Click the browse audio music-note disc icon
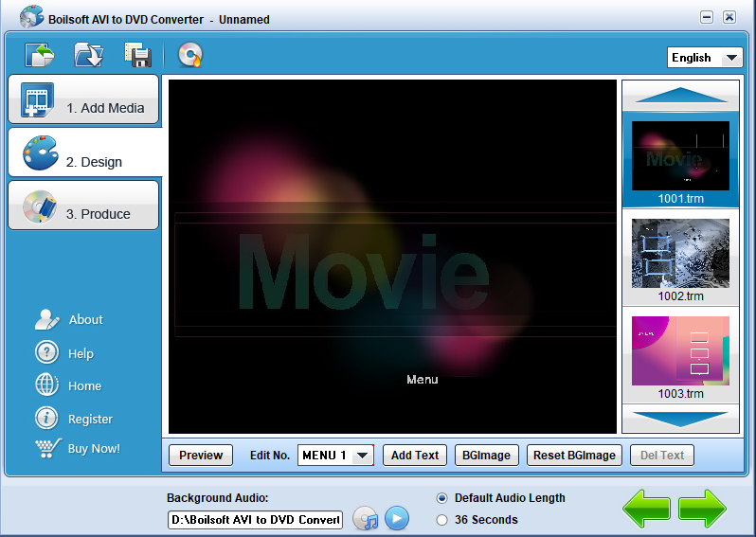This screenshot has height=537, width=756. 366,519
